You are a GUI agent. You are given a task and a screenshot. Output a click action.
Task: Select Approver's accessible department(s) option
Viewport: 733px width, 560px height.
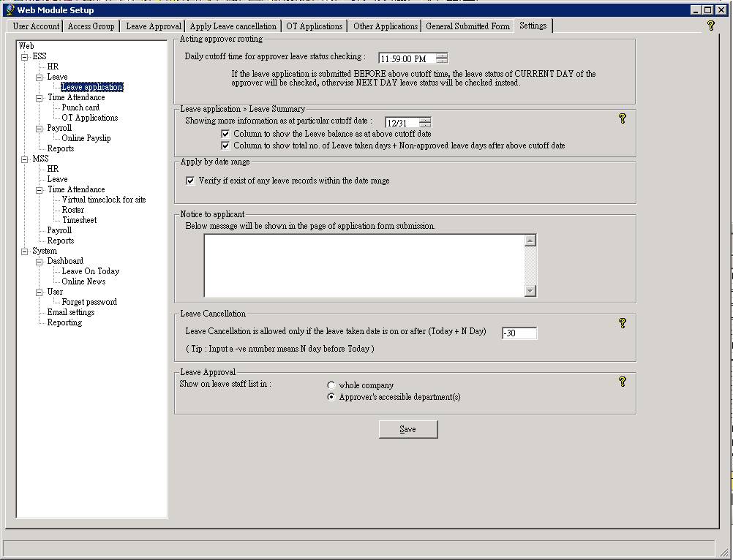[x=332, y=398]
